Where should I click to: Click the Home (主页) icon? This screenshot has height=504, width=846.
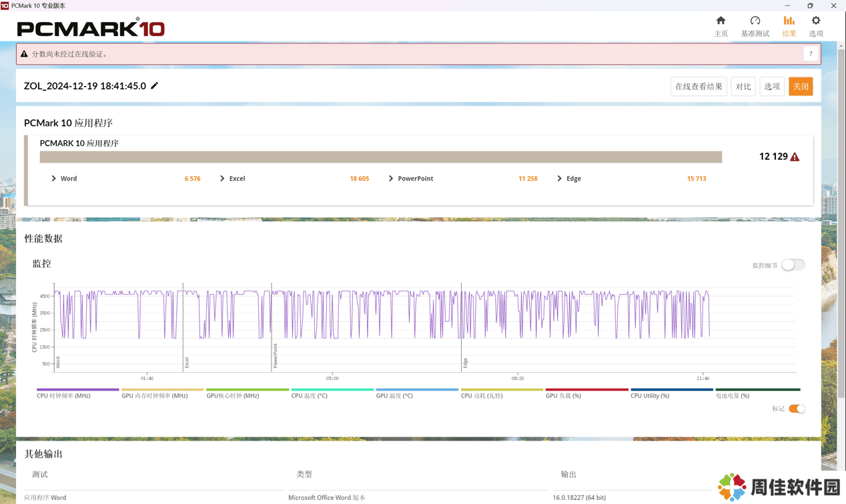click(x=721, y=21)
